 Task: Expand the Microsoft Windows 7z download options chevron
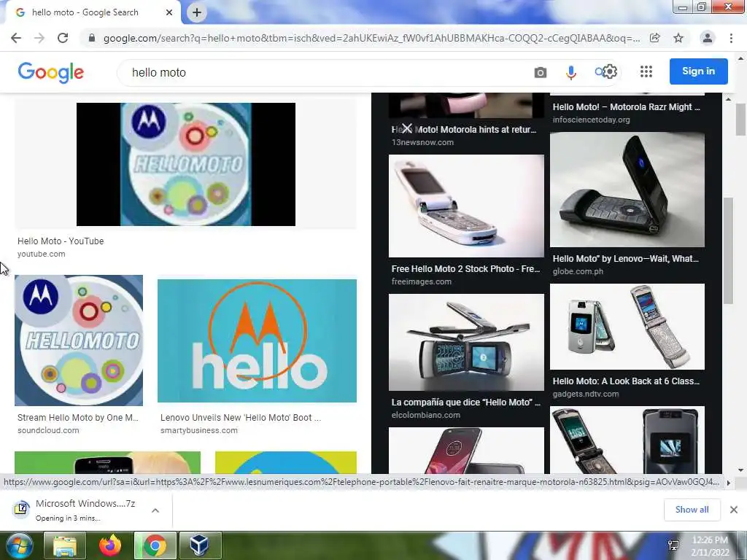point(155,510)
